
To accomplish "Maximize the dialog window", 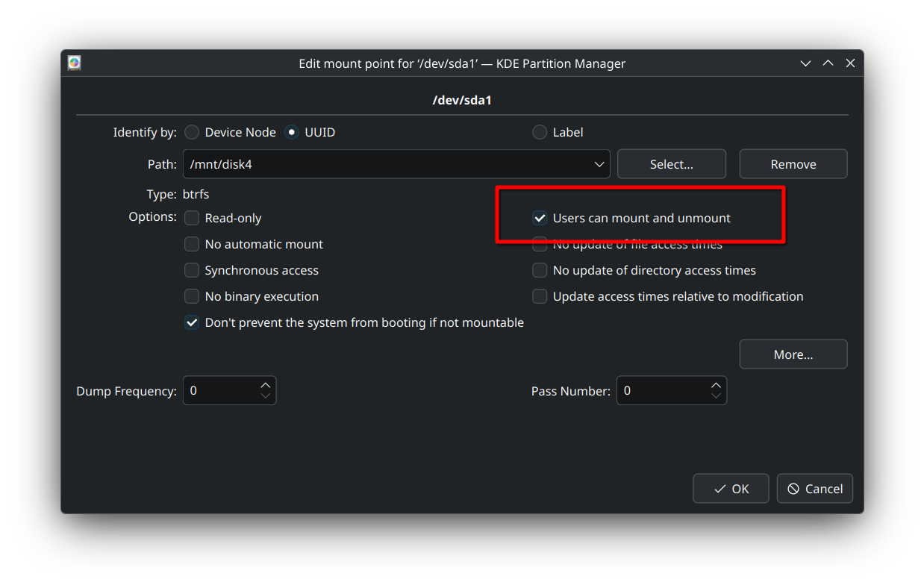I will [x=828, y=63].
